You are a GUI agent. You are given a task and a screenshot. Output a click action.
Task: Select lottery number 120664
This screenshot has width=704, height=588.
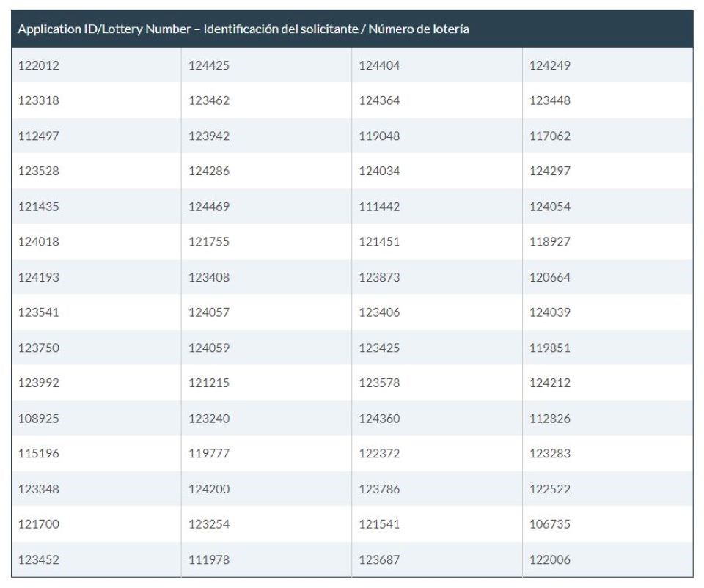pyautogui.click(x=549, y=277)
